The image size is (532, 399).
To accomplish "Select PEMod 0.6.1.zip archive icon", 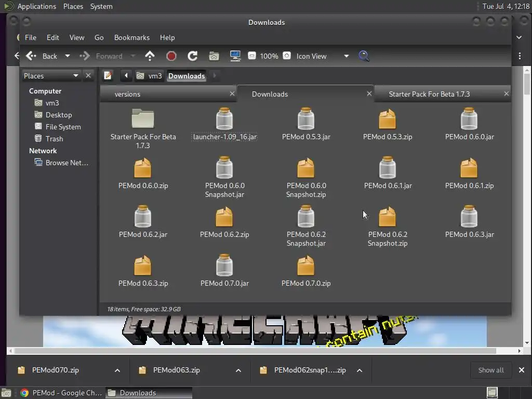I will click(x=469, y=168).
